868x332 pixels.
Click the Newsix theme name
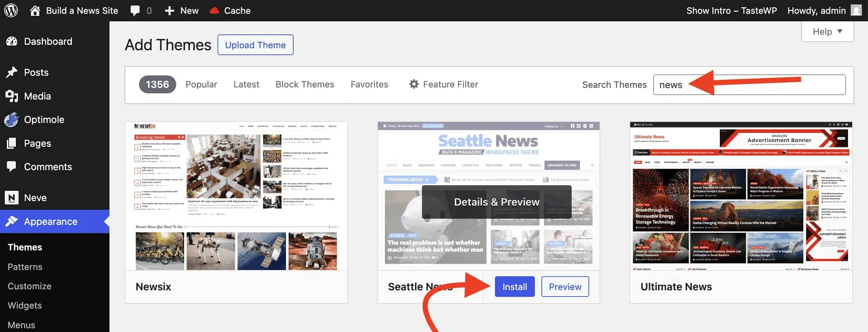click(153, 287)
